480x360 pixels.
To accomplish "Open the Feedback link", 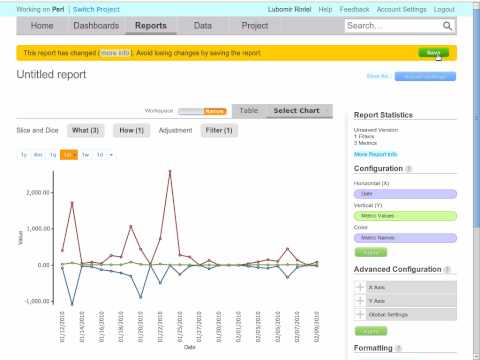I will pos(354,10).
